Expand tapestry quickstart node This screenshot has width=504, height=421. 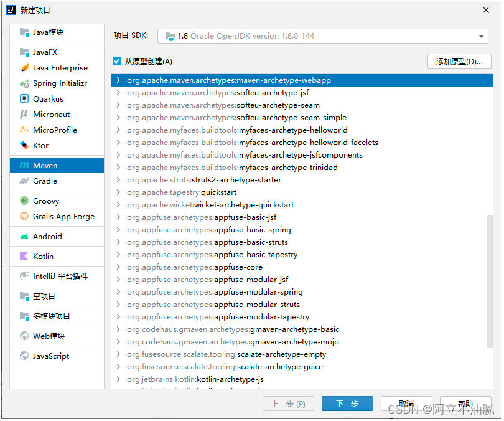pos(119,192)
